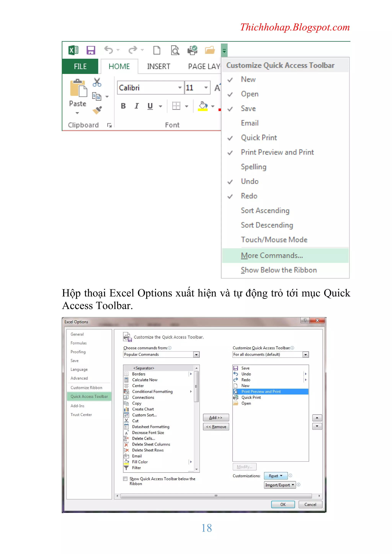Screen dimensions: 392x554
Task: Open the Calibri font name dropdown
Action: tap(180, 88)
